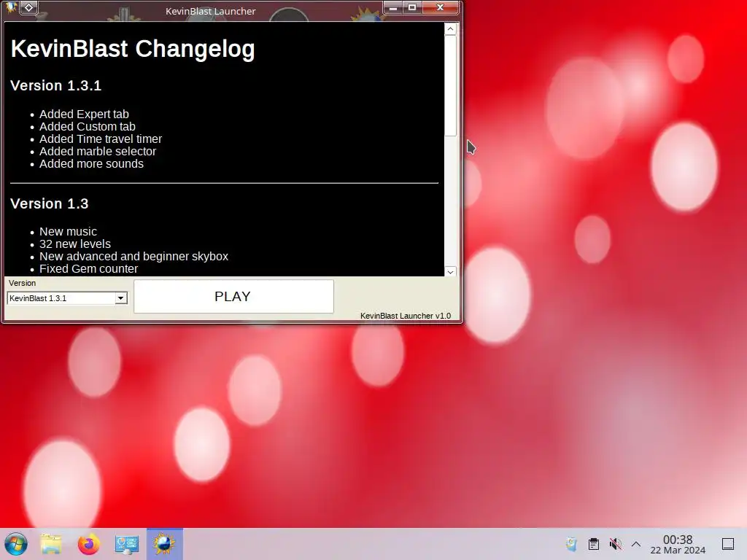Click the show desktop button
Screen dimensions: 747x560
click(x=728, y=544)
